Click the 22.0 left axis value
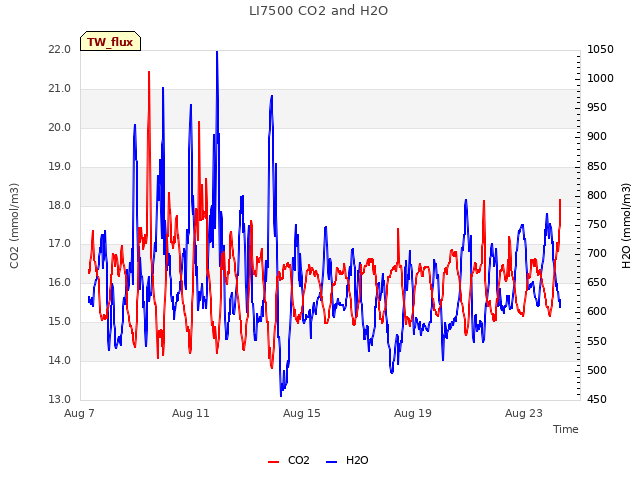Screen dimensions: 640x480 [x=60, y=49]
